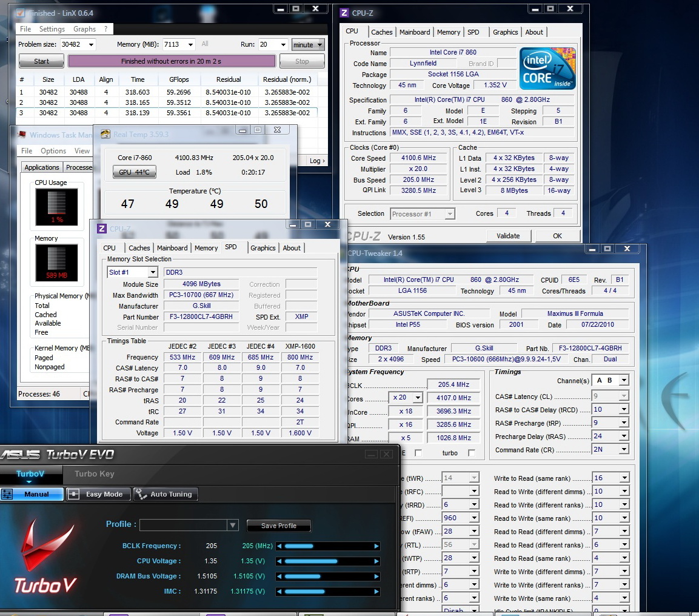Decrease CPU Voltage with left arrow
Image resolution: width=699 pixels, height=616 pixels.
tap(279, 561)
